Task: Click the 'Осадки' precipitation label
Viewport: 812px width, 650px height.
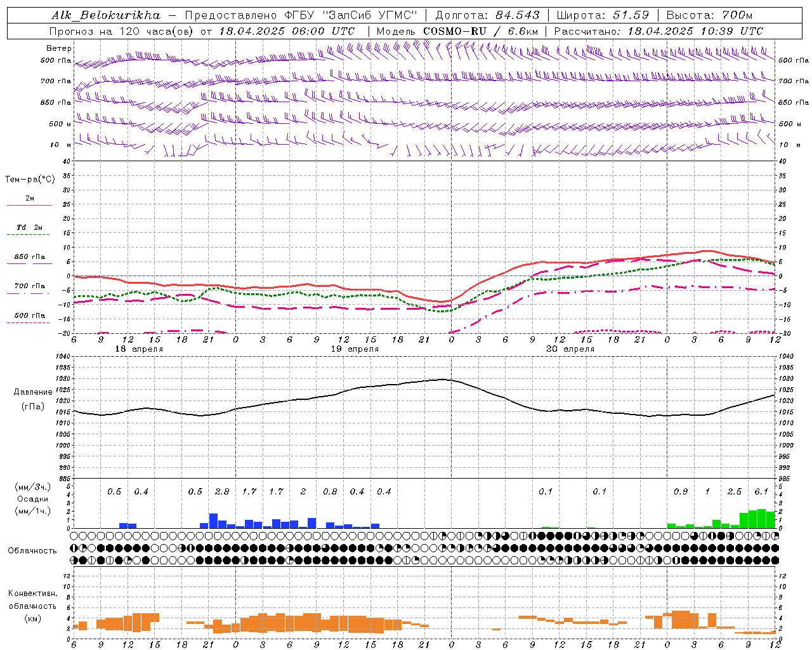Action: tap(33, 499)
